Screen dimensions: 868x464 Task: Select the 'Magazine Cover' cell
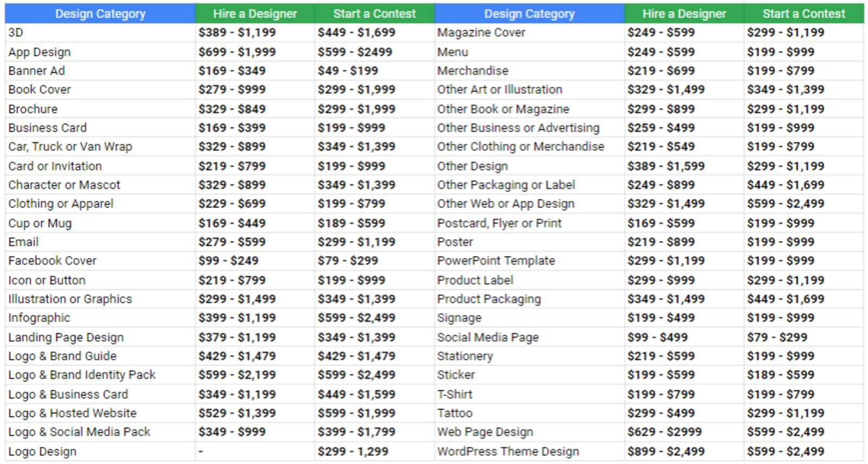(x=529, y=33)
